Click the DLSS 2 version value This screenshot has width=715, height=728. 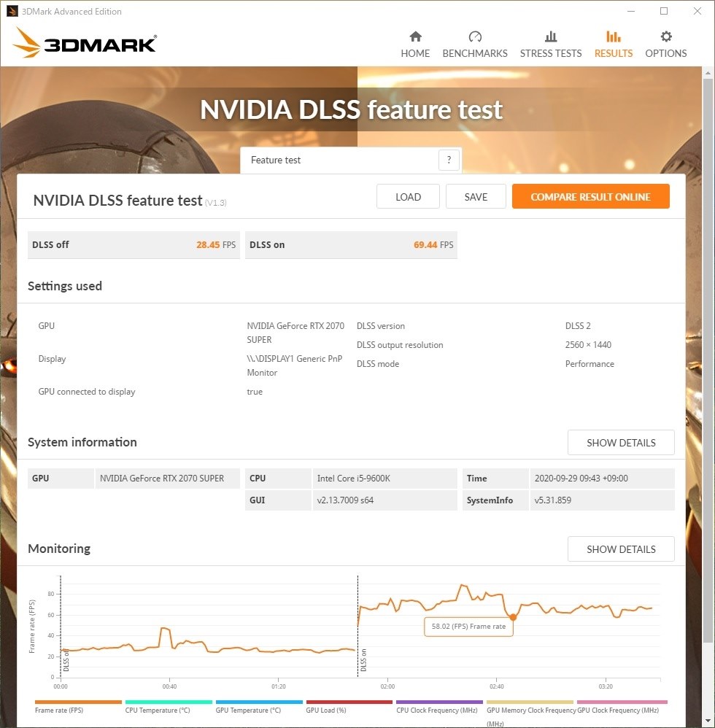coord(578,326)
